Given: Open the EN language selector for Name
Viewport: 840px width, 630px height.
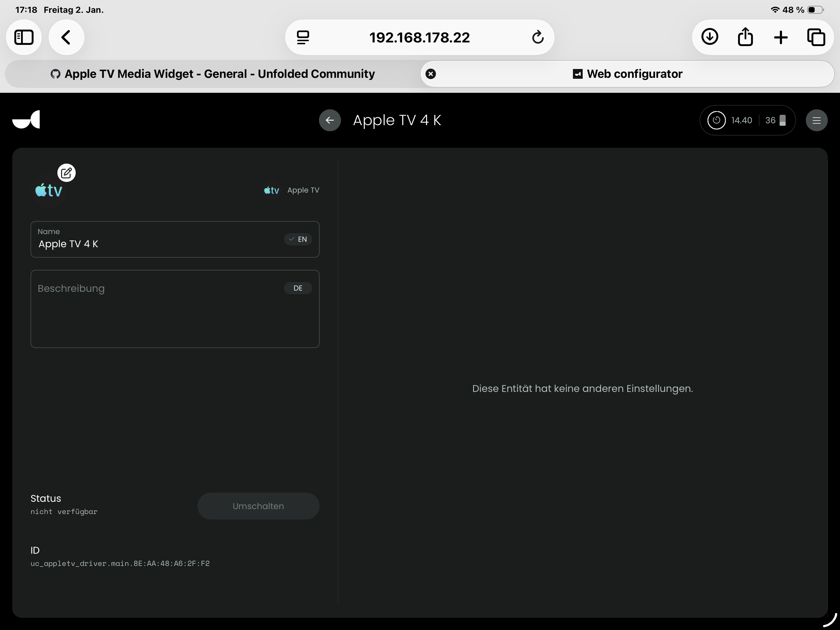Looking at the screenshot, I should tap(298, 239).
